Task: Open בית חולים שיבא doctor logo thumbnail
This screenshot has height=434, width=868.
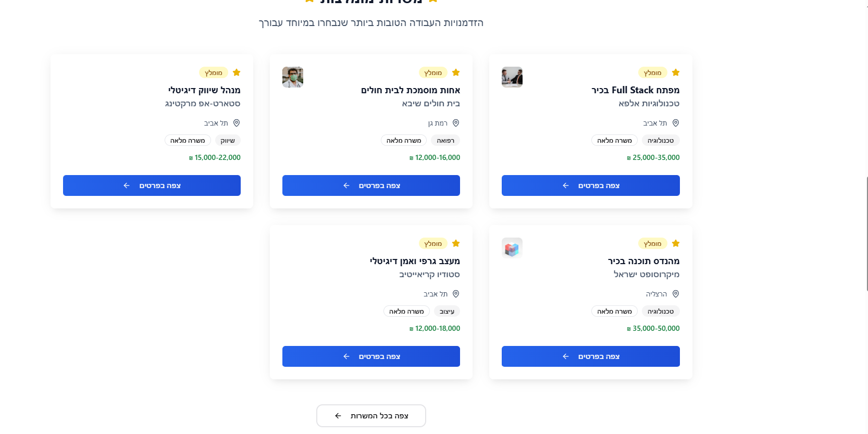Action: click(x=293, y=77)
